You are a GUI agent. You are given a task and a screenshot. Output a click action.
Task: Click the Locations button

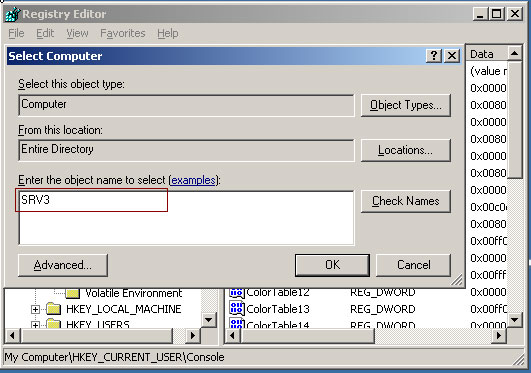(406, 150)
